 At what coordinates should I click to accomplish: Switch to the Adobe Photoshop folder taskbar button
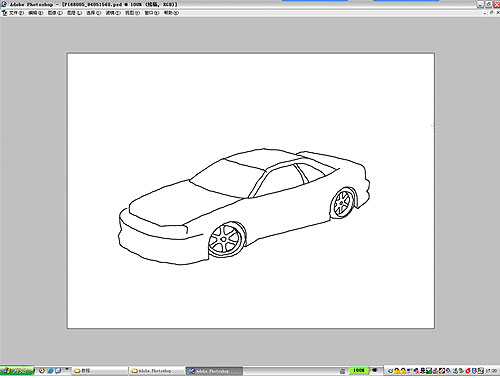[x=157, y=371]
